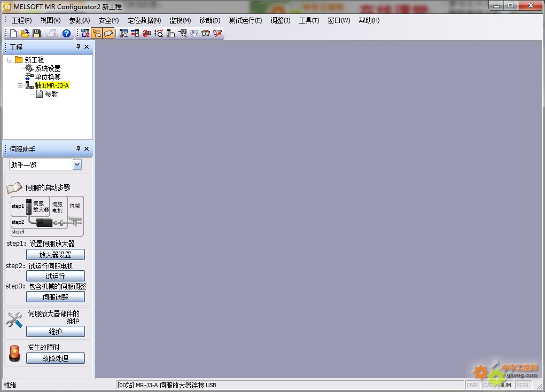Viewport: 545px width, 392px height.
Task: Open the 调整(J) menu
Action: (281, 20)
